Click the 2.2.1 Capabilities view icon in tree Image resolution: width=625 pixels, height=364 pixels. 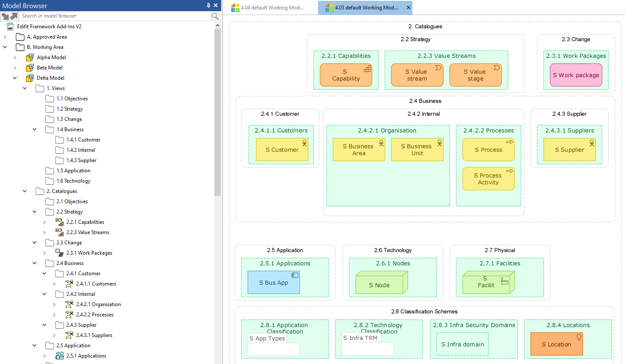pyautogui.click(x=60, y=222)
